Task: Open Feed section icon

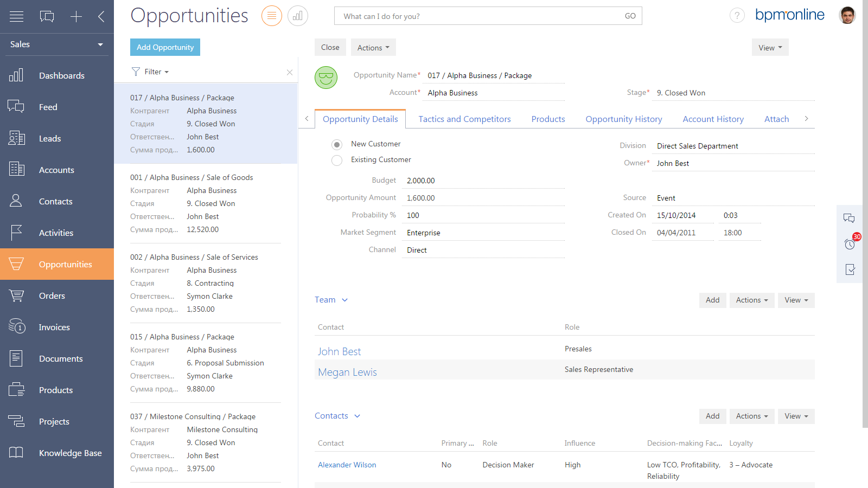Action: [x=16, y=107]
